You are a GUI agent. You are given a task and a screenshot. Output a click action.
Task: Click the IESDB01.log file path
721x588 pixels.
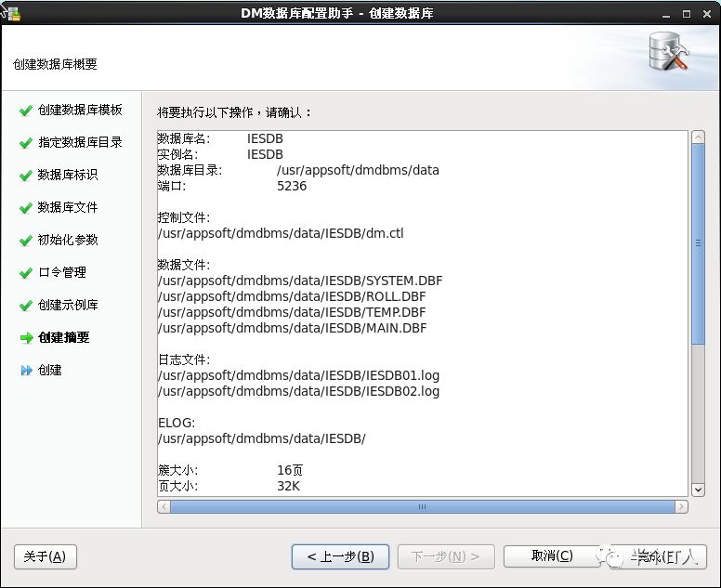(x=298, y=375)
